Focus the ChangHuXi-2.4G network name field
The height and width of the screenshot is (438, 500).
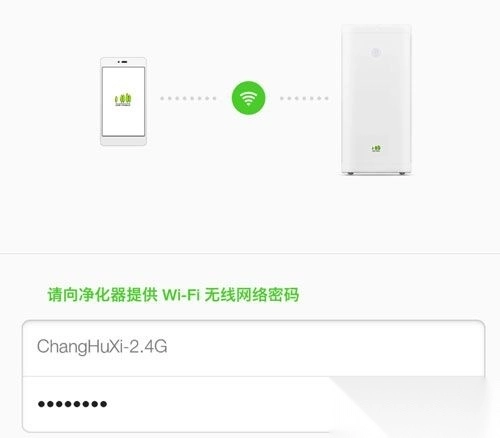253,348
